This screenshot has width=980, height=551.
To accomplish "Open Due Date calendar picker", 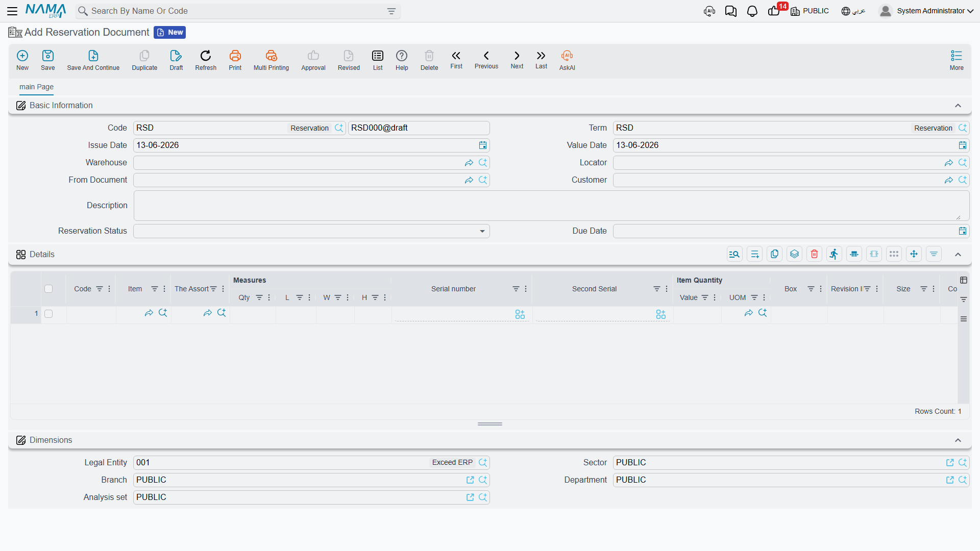I will click(963, 231).
